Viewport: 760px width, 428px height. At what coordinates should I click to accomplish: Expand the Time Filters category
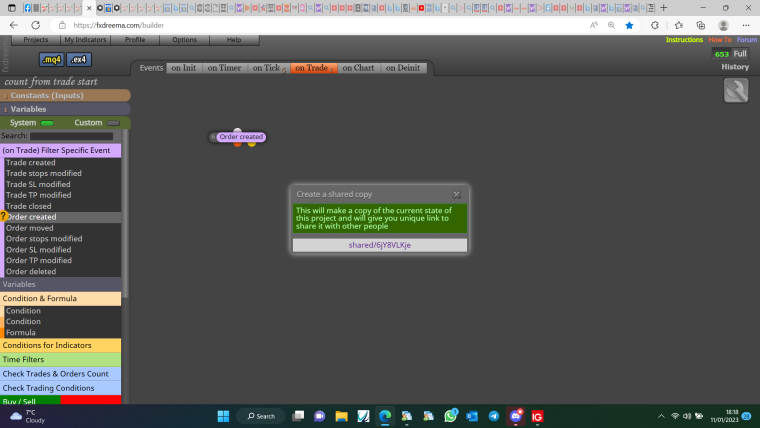tap(61, 359)
